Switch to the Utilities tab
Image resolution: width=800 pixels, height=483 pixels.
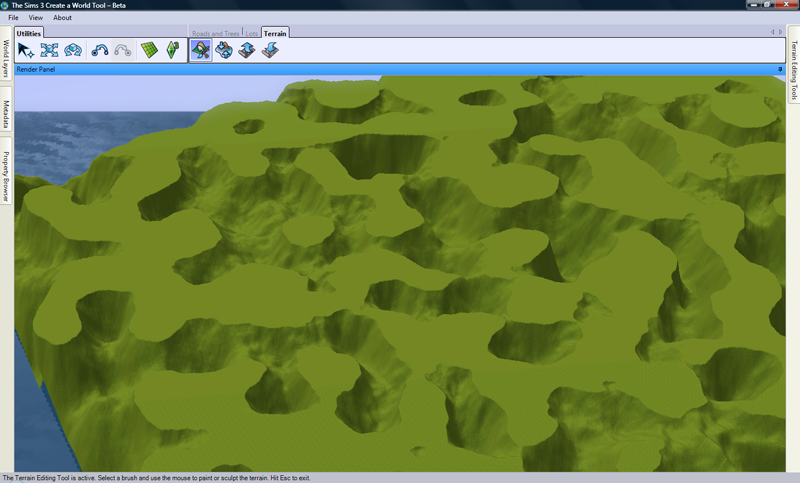coord(29,33)
